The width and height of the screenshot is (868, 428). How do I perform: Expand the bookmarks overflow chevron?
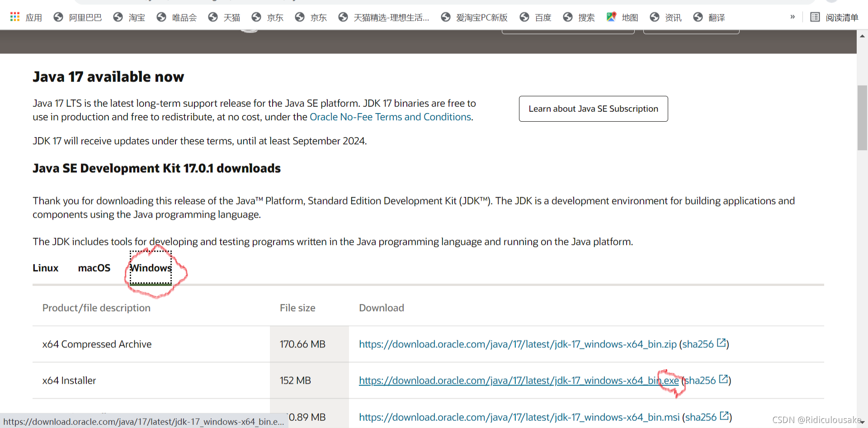[x=793, y=17]
